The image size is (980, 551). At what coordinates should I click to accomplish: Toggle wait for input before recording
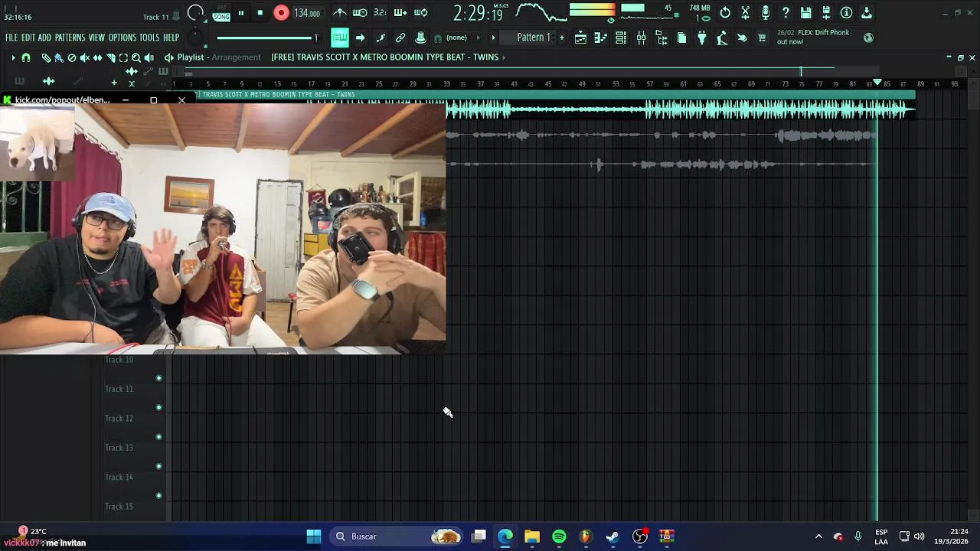click(360, 12)
